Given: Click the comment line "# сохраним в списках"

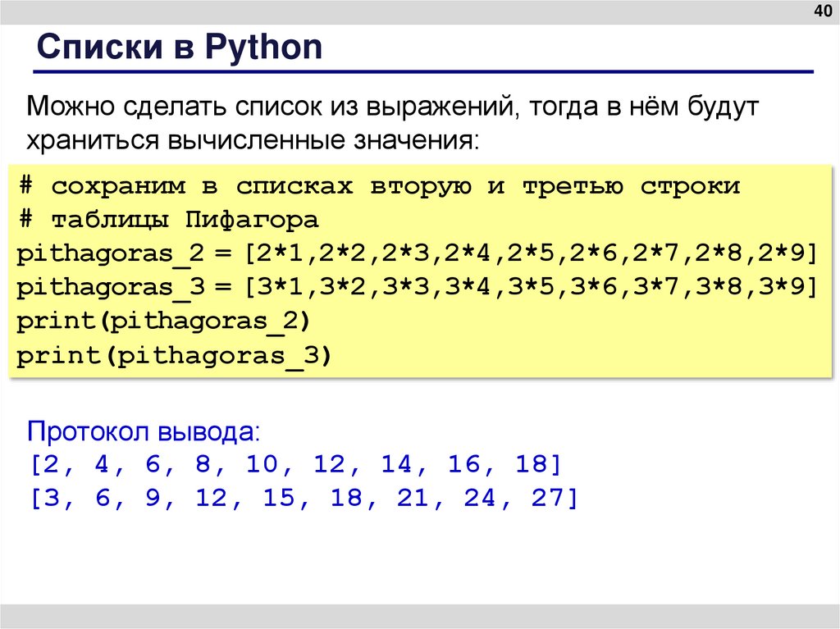Looking at the screenshot, I should (x=379, y=186).
